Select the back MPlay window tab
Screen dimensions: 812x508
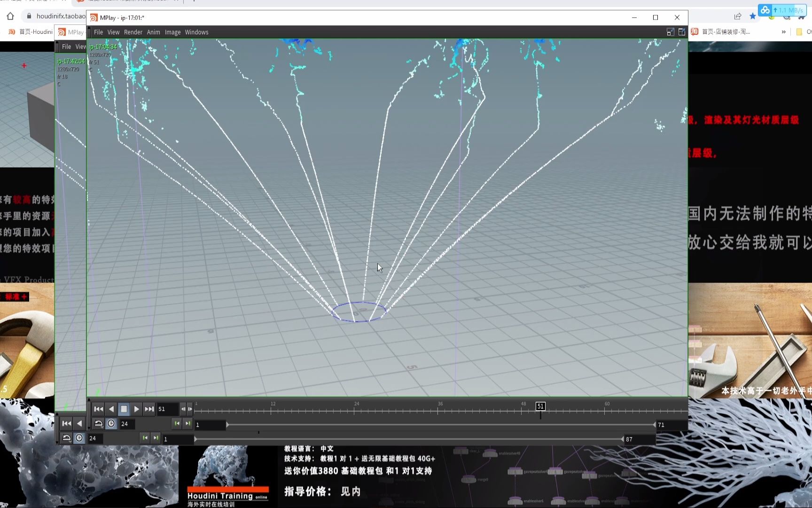[71, 32]
